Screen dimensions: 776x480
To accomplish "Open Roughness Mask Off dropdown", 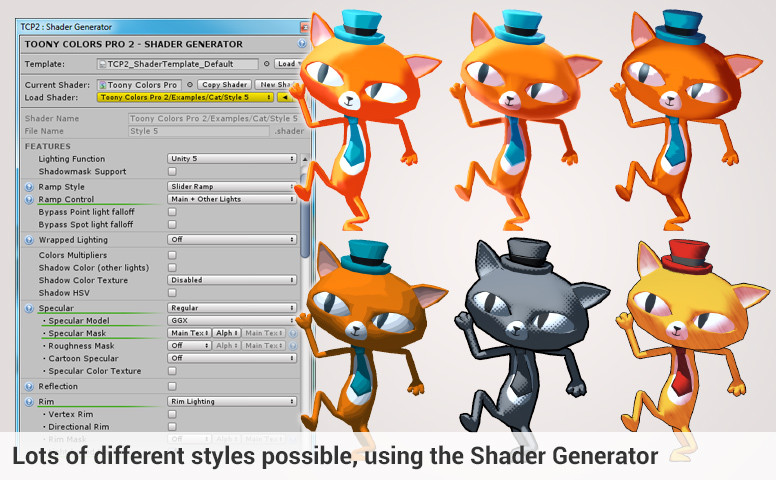I will coord(190,345).
